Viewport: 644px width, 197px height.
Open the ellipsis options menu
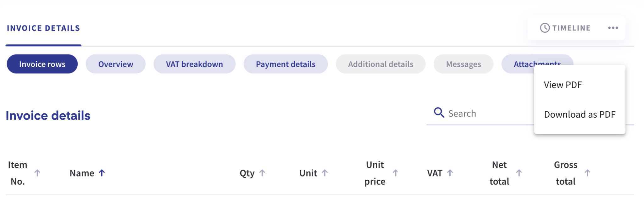click(613, 28)
